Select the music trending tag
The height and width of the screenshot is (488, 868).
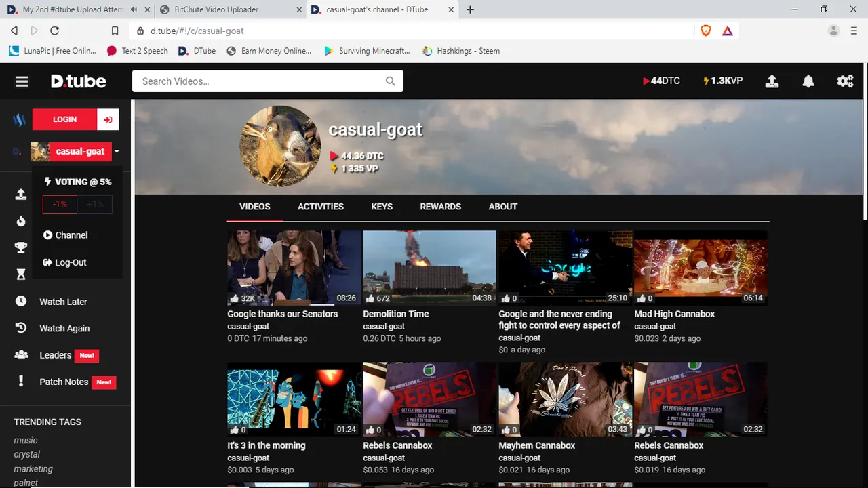click(26, 441)
